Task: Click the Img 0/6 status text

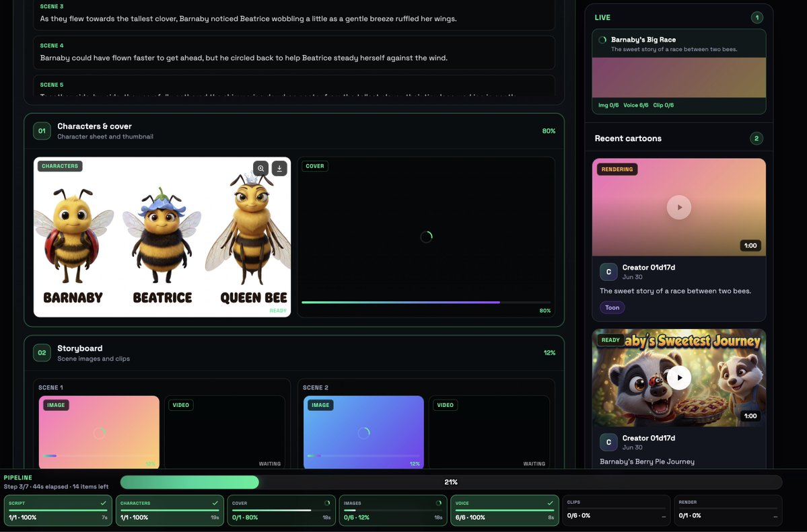Action: tap(608, 105)
